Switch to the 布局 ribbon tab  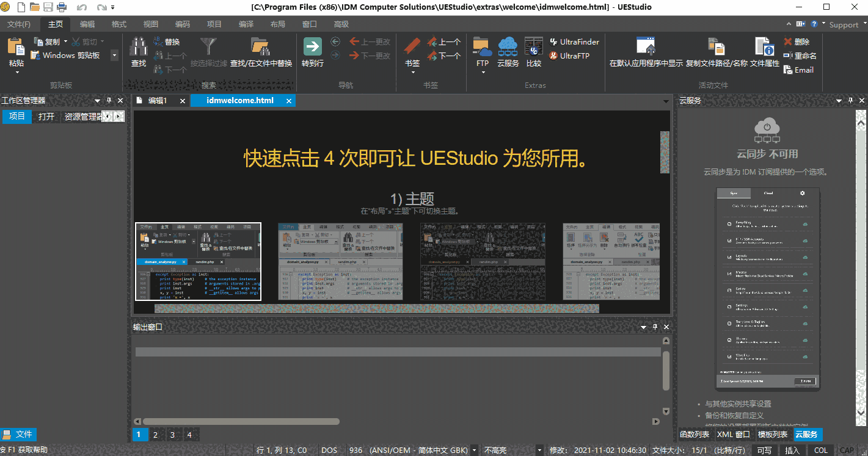click(277, 24)
